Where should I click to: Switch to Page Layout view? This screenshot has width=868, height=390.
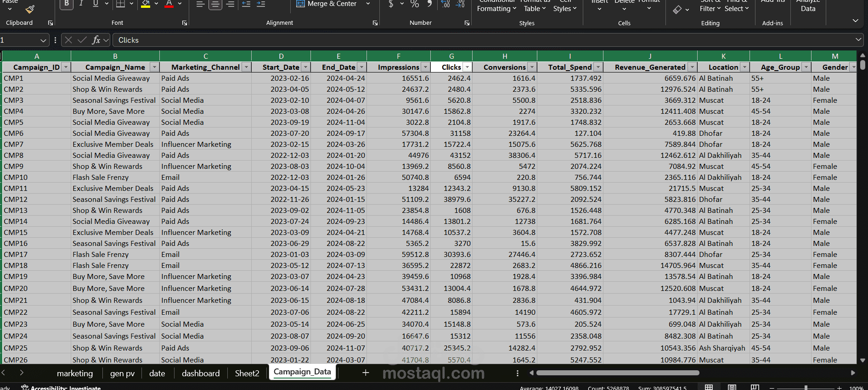pos(732,387)
